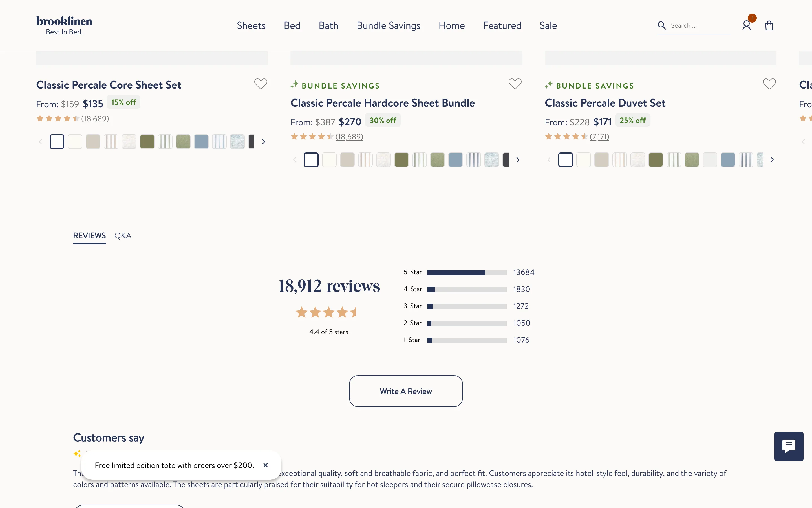Open the Home menu

tap(451, 25)
